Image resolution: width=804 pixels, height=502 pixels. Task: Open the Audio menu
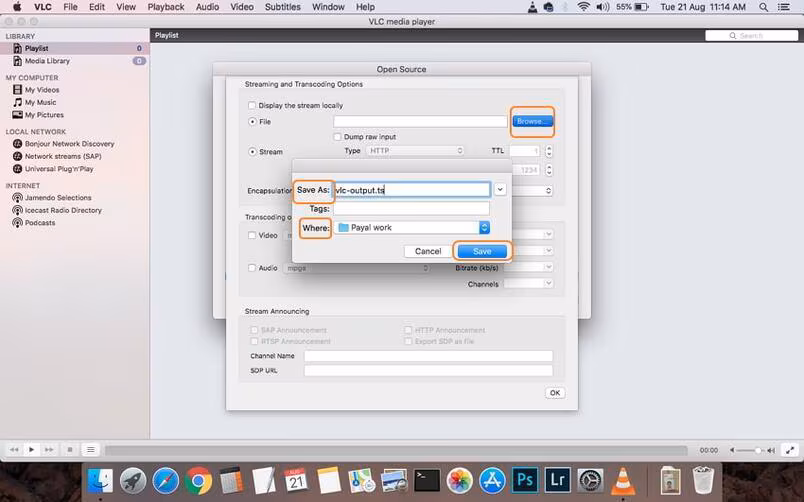click(207, 7)
